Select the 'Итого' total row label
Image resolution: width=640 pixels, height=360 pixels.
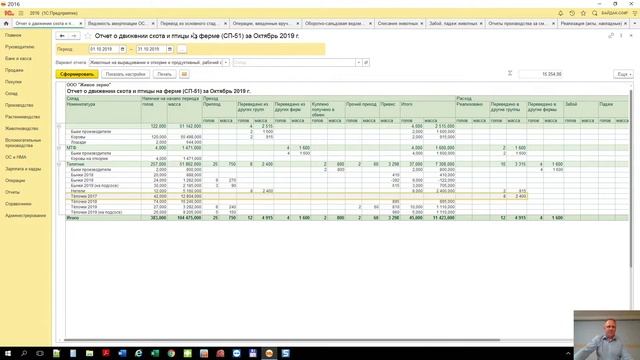[72, 218]
